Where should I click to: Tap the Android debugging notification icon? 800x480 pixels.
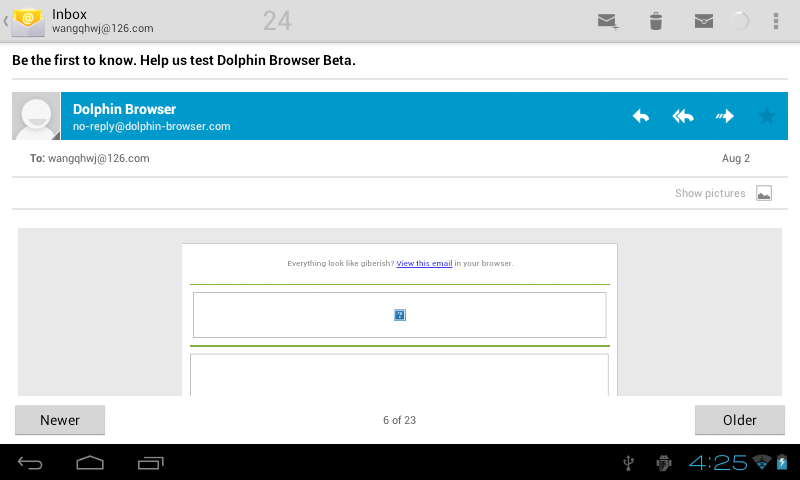click(x=664, y=463)
